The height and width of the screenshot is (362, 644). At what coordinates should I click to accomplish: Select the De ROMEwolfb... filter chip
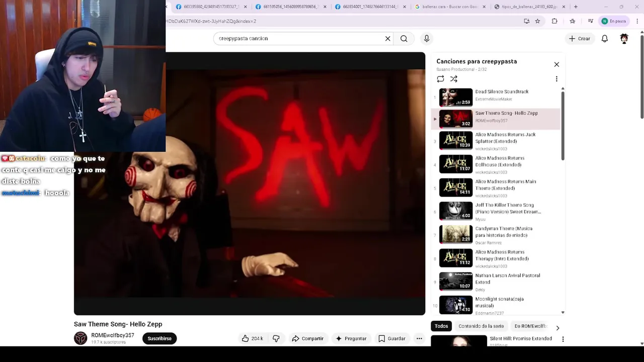(530, 326)
